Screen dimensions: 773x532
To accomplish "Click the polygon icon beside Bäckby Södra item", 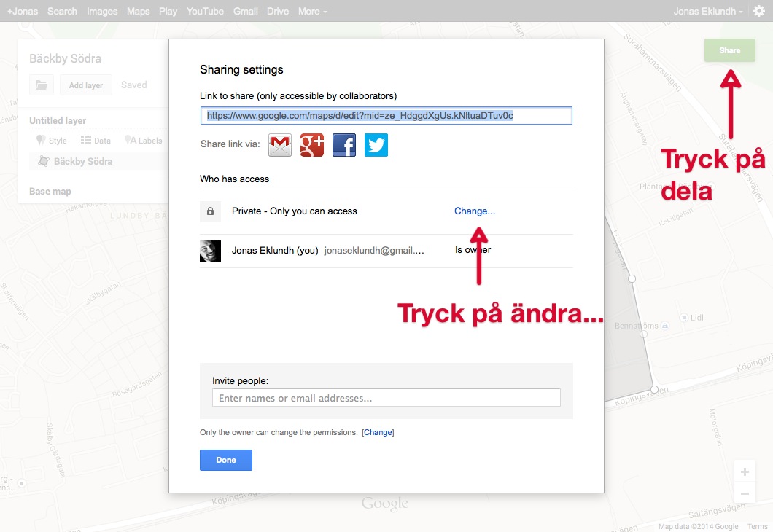I will [43, 161].
